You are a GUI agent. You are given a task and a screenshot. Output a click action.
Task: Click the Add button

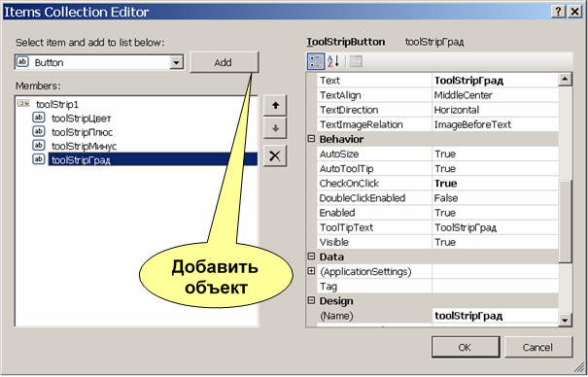coord(224,62)
